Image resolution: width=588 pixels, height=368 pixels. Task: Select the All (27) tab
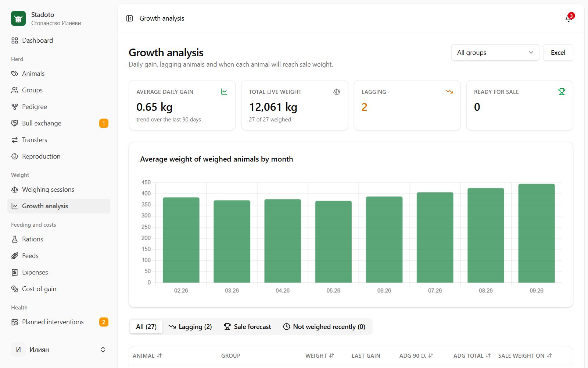[x=146, y=327]
